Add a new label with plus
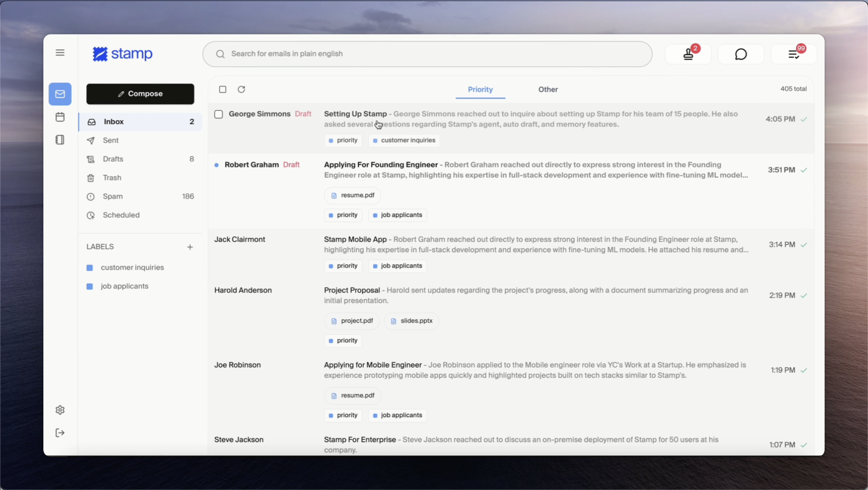868x490 pixels. (x=190, y=247)
